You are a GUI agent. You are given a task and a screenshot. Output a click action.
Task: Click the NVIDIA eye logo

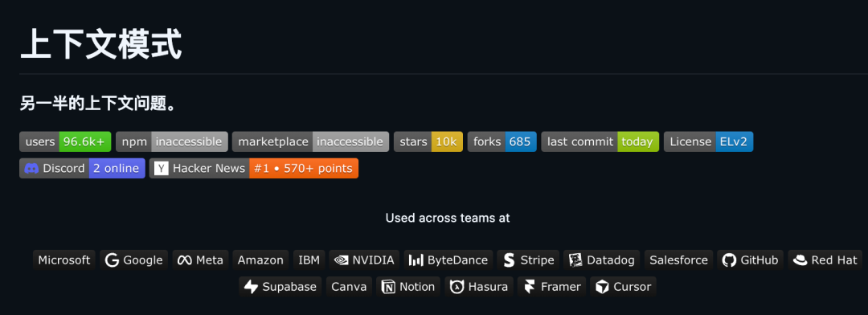point(342,260)
